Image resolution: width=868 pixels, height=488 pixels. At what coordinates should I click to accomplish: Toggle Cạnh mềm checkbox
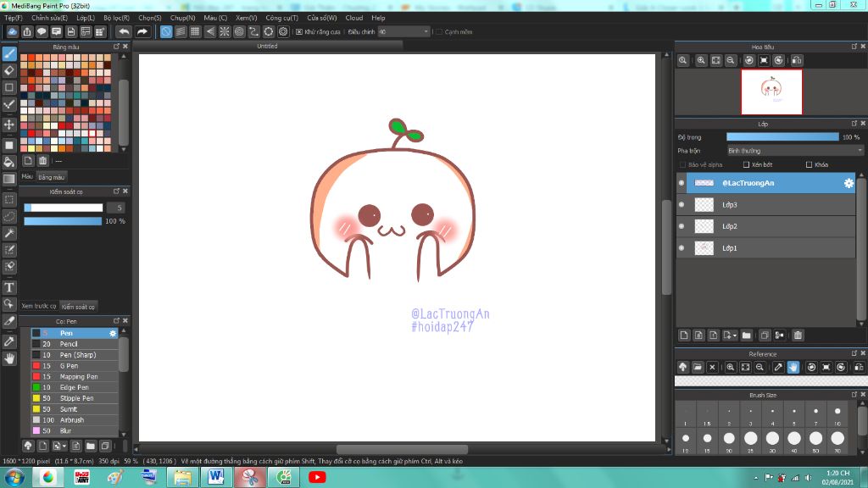(x=439, y=32)
